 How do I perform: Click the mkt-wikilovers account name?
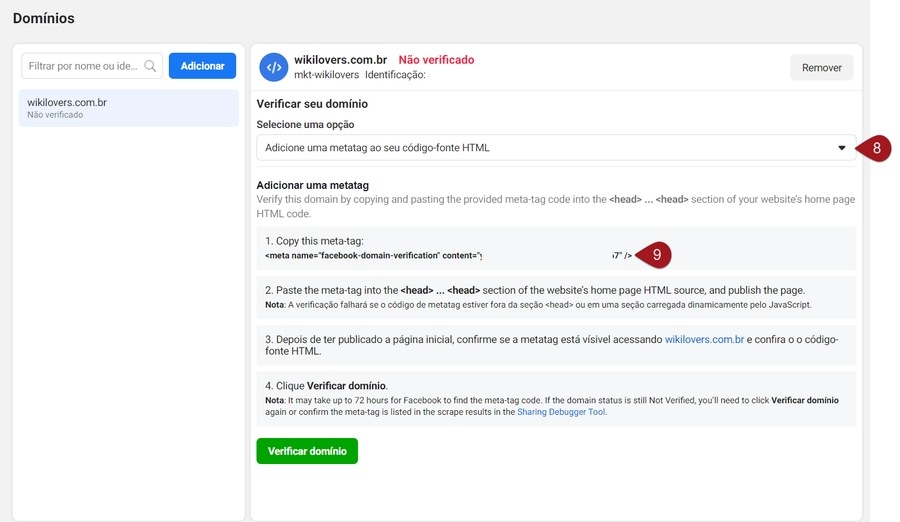326,75
